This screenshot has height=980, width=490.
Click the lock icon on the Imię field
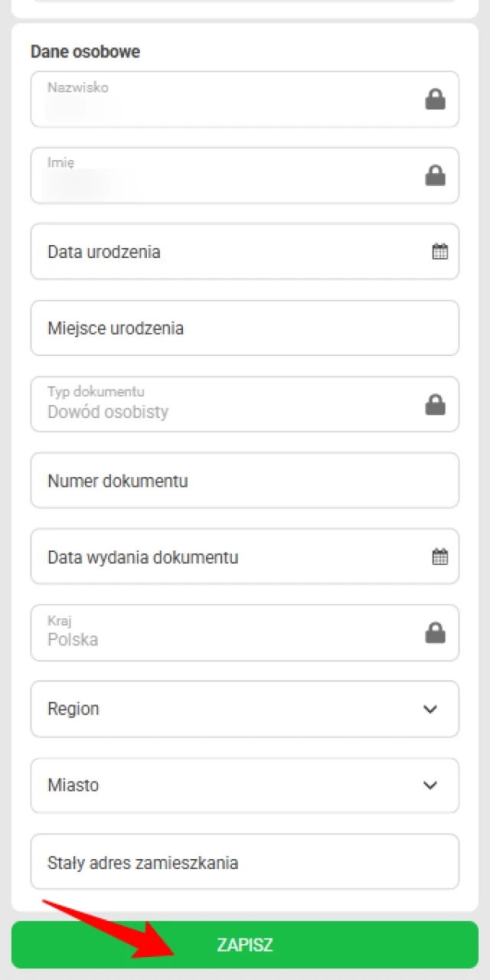click(x=436, y=175)
